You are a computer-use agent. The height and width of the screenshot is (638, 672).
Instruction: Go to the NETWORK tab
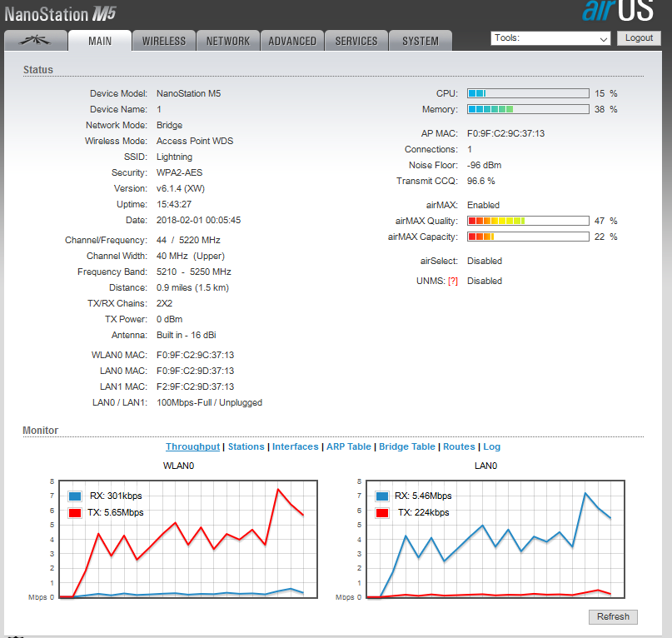click(228, 41)
